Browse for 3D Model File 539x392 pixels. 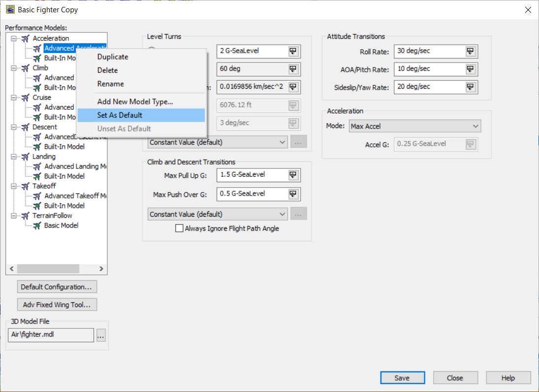(x=101, y=335)
